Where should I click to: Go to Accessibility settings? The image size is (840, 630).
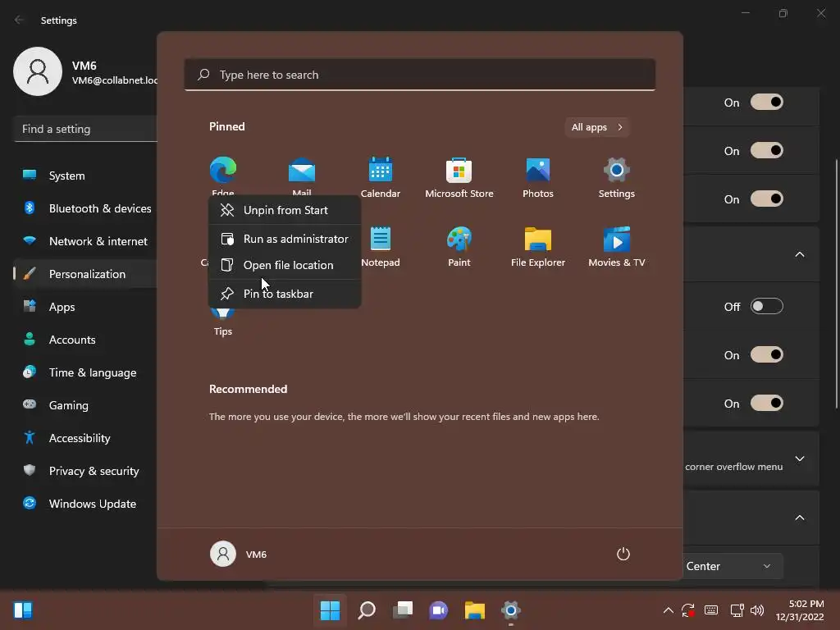point(85,438)
